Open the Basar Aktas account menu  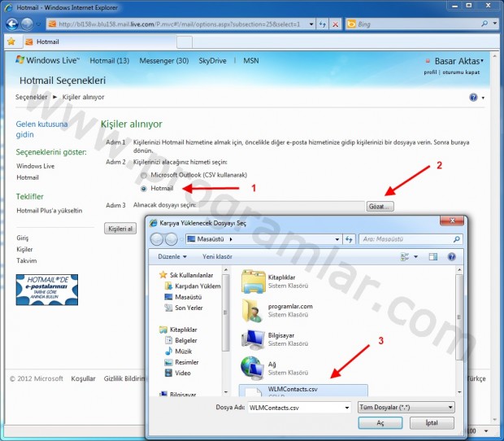click(458, 61)
